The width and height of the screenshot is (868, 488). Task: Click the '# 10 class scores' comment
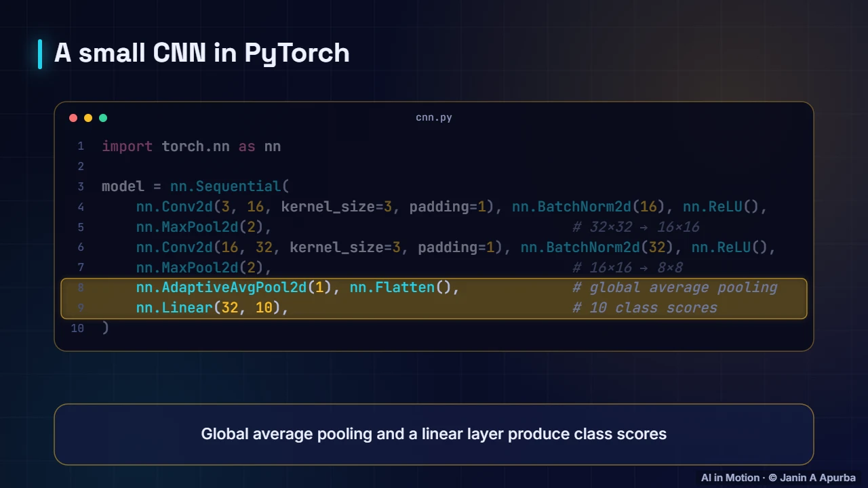tap(645, 308)
